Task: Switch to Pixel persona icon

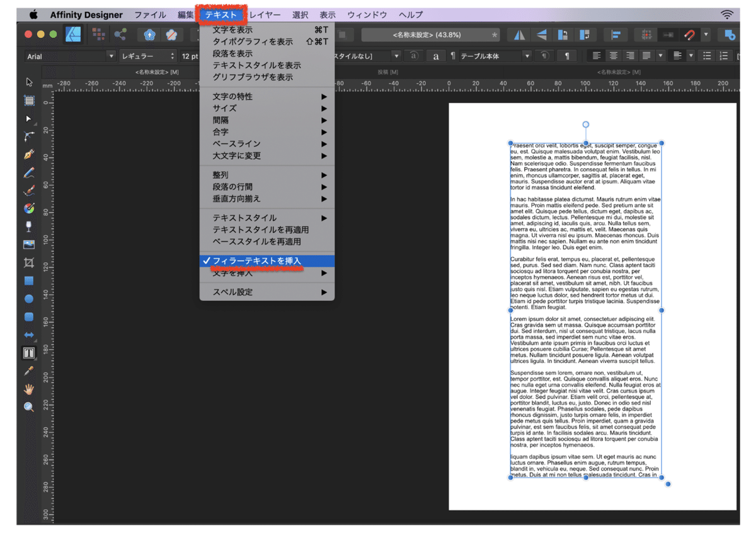Action: tap(98, 35)
